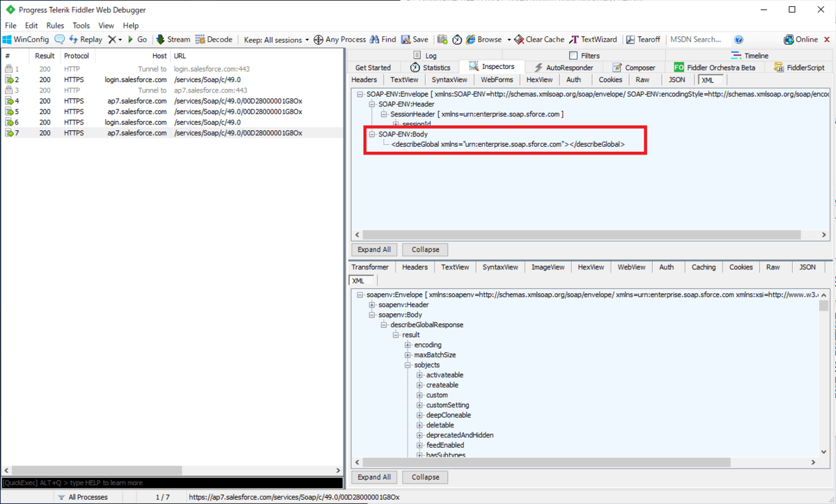Click the Browse toolbar button
This screenshot has width=836, height=504.
click(484, 40)
